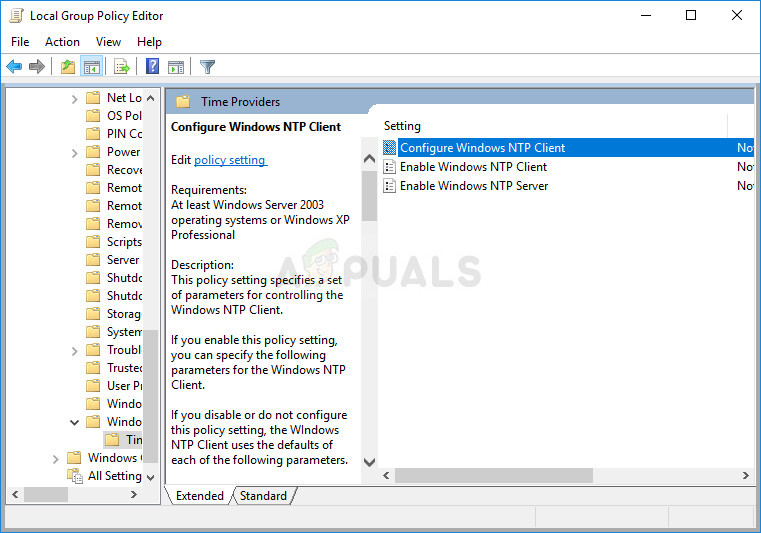
Task: Click the settings list horizontal scrollbar thumb
Action: pos(494,476)
